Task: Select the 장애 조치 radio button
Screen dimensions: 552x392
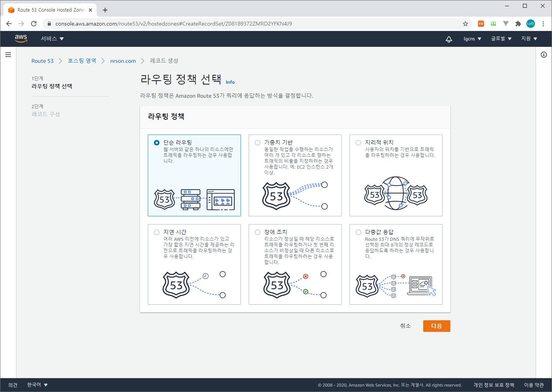Action: pyautogui.click(x=258, y=232)
